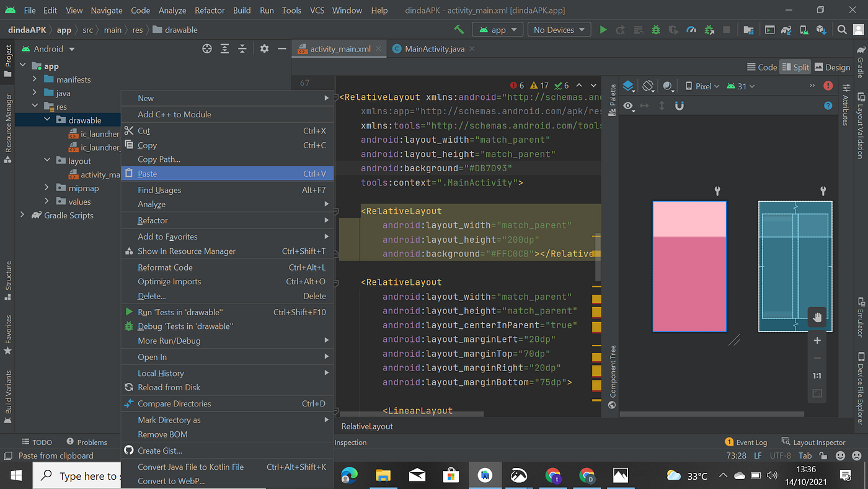Viewport: 868px width, 489px height.
Task: Profile the app with the profiler gauge icon
Action: 691,29
